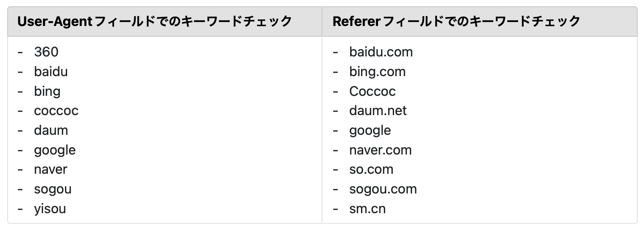Image resolution: width=644 pixels, height=232 pixels.
Task: Click the sm.cn Referer entry
Action: (x=367, y=209)
